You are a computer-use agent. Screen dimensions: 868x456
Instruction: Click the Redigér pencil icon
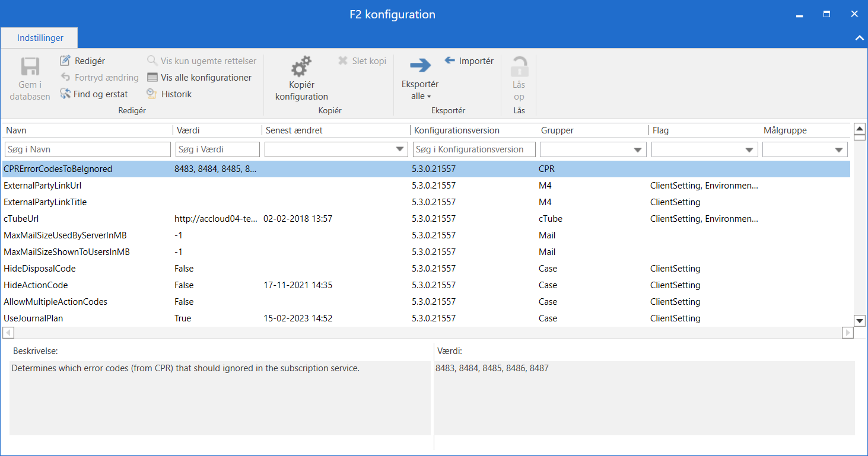65,60
